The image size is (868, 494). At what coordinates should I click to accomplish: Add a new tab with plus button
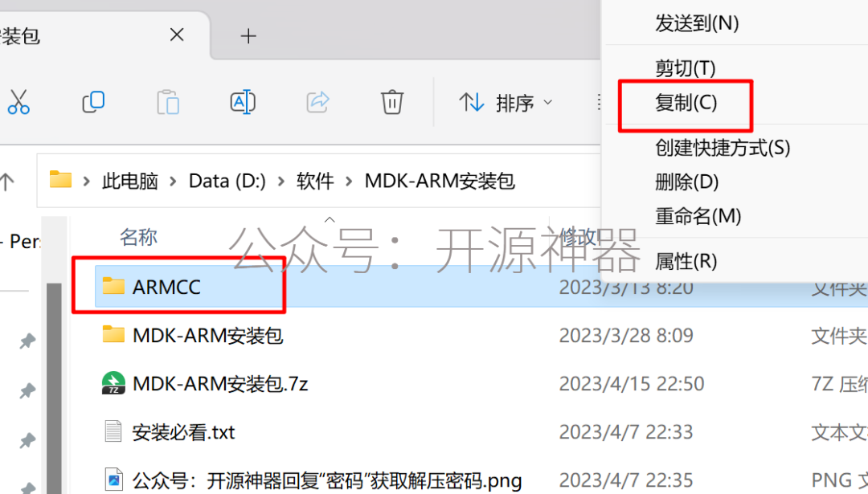coord(248,36)
